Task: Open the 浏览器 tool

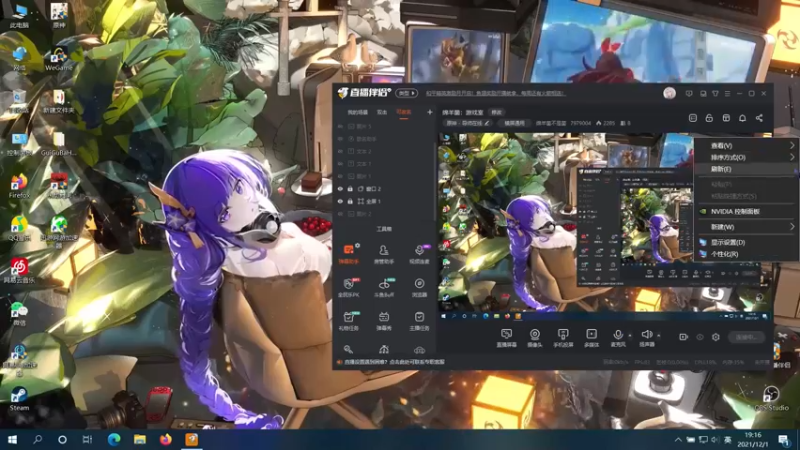Action: [419, 287]
